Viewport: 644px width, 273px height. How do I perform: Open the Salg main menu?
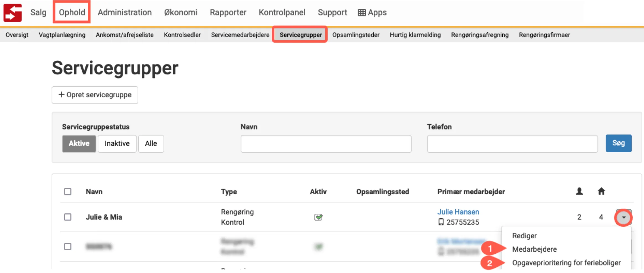click(x=38, y=12)
